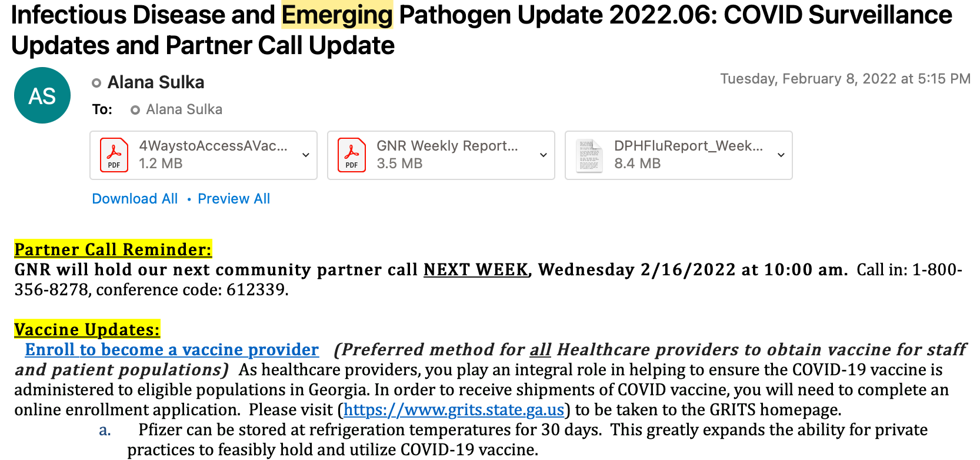This screenshot has height=460, width=980.
Task: Click the status circle beside sender Alana Sulka
Action: [96, 83]
